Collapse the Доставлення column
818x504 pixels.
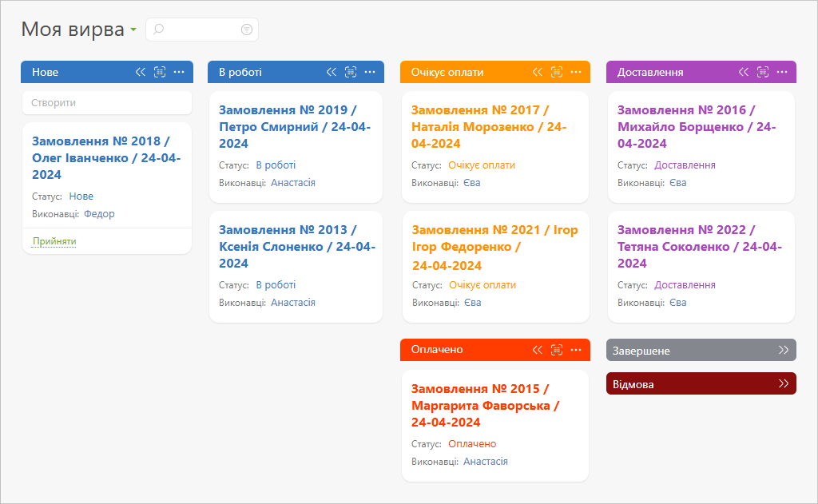point(744,72)
